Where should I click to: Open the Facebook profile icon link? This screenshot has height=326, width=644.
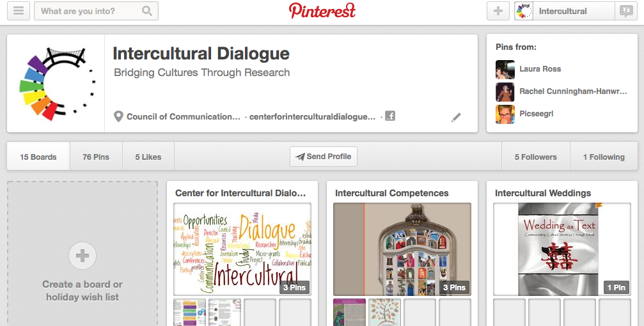389,116
